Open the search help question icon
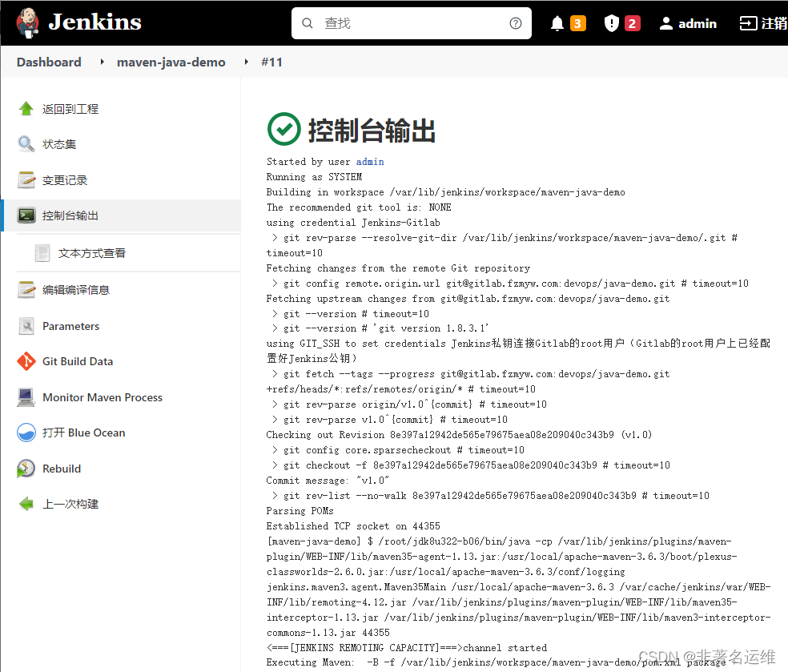This screenshot has height=672, width=788. pos(515,23)
